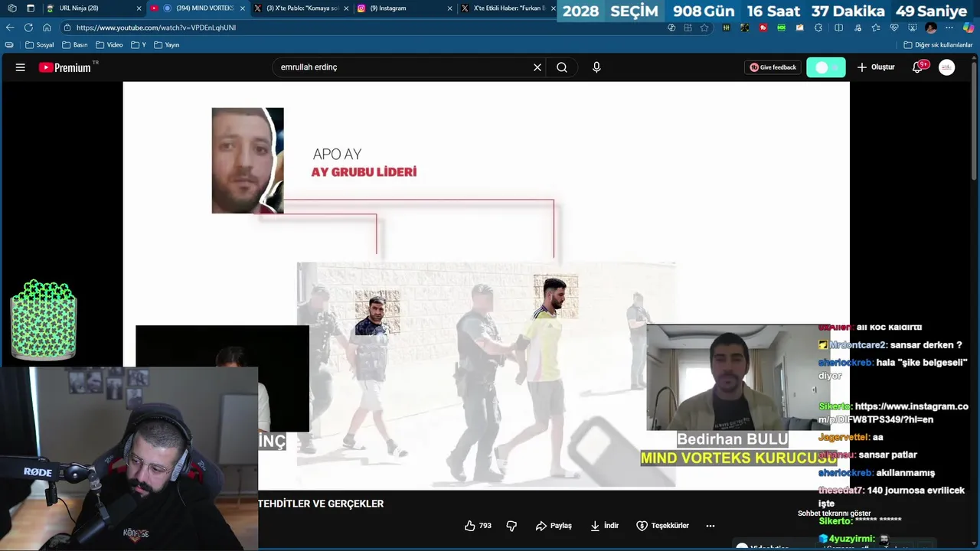The height and width of the screenshot is (551, 980).
Task: Open more actions three-dot menu under video
Action: (x=710, y=526)
